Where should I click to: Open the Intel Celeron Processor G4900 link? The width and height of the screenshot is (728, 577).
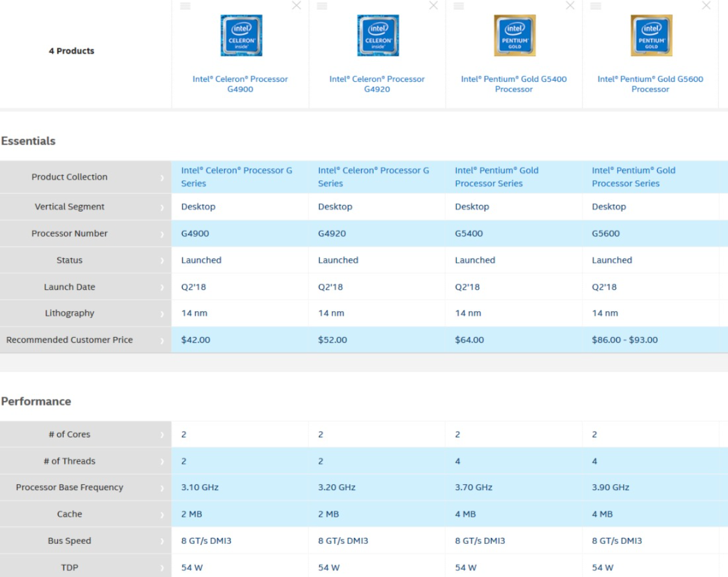tap(240, 84)
